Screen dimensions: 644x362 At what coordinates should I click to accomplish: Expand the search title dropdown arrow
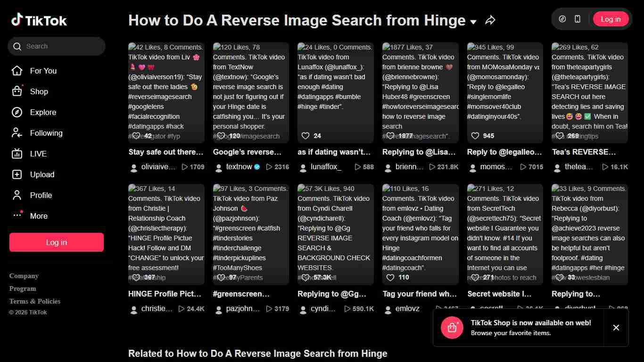point(473,22)
